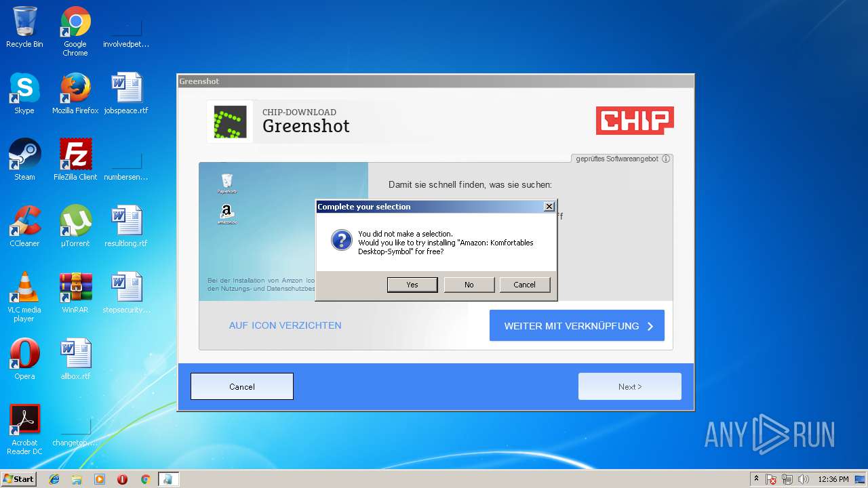
Task: Click the question mark dialog icon
Action: coord(341,240)
